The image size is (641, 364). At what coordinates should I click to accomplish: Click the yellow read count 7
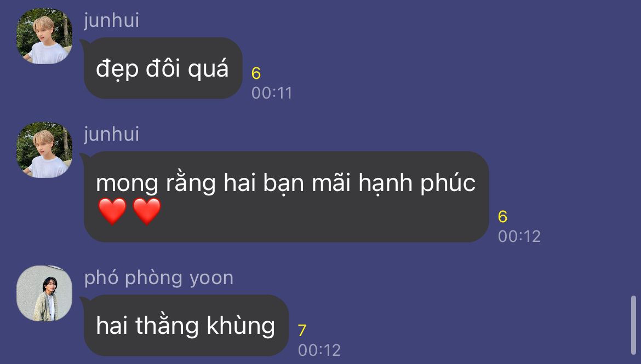point(302,330)
